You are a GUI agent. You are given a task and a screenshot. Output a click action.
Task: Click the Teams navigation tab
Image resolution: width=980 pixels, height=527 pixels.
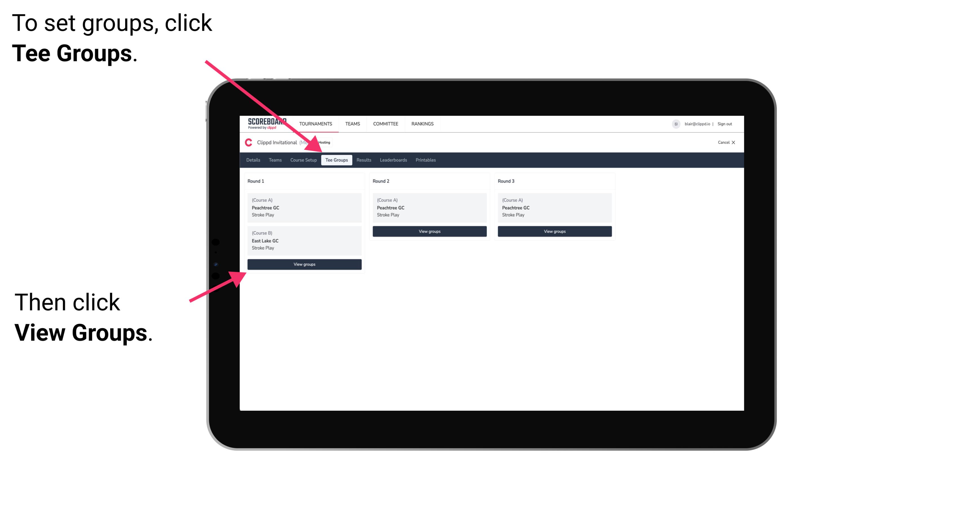(x=273, y=160)
